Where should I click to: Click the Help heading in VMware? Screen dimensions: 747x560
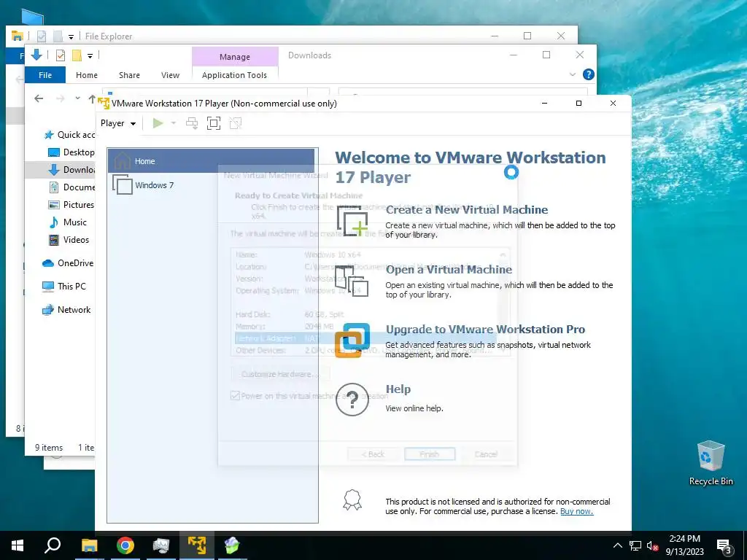[x=398, y=389]
